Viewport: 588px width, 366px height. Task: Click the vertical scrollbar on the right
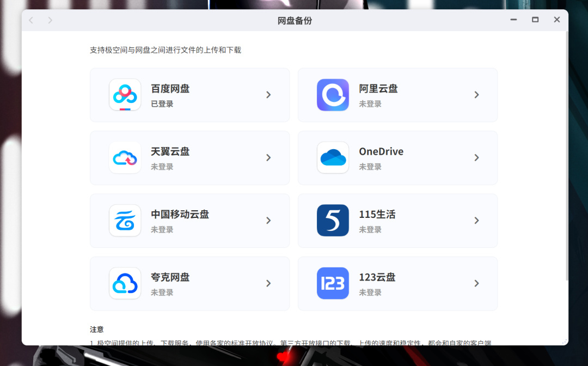click(x=567, y=156)
